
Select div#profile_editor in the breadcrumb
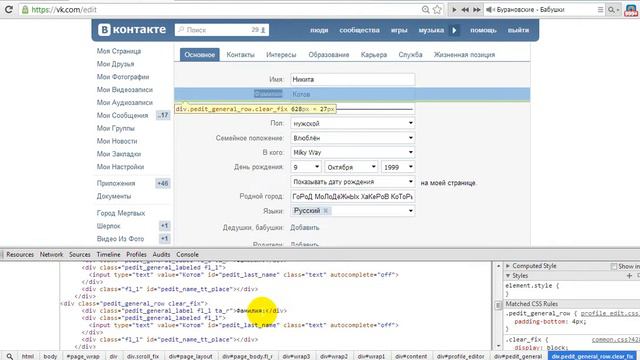460,356
